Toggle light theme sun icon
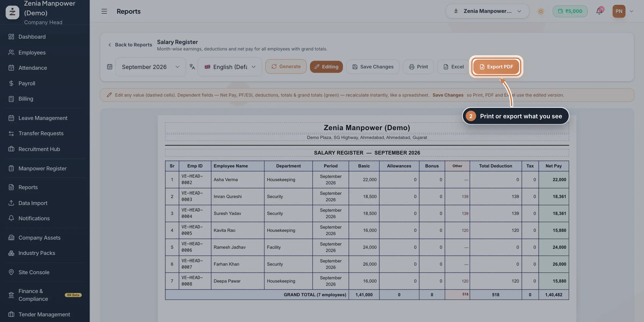This screenshot has height=322, width=644. coord(541,11)
